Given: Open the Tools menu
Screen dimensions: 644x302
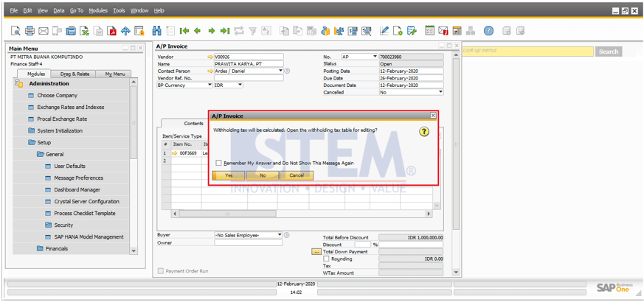Looking at the screenshot, I should [x=119, y=10].
